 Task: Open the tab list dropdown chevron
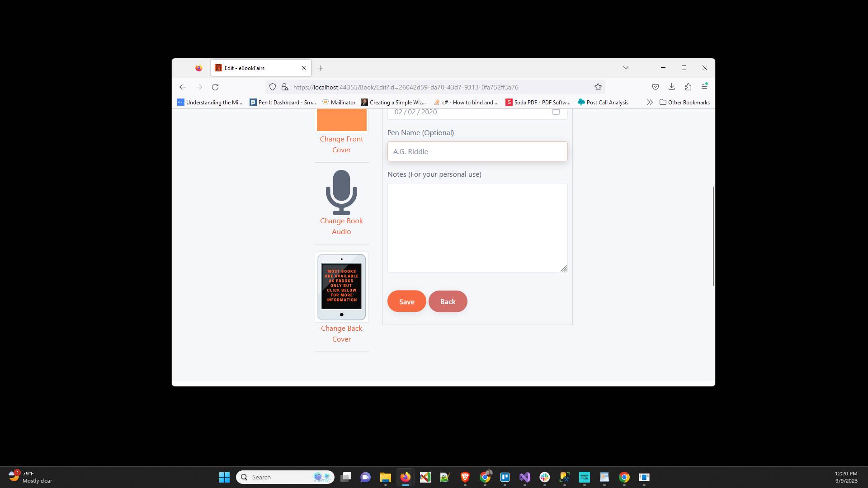(626, 68)
